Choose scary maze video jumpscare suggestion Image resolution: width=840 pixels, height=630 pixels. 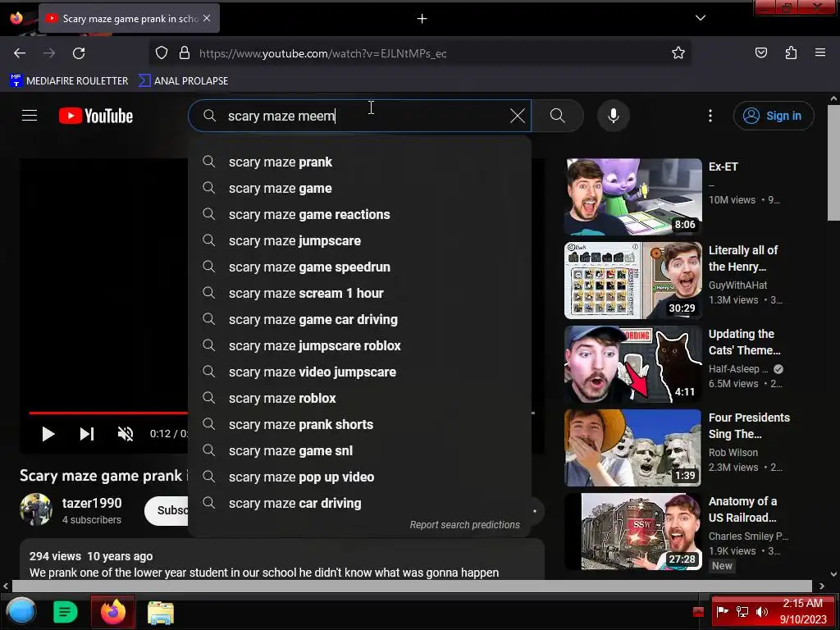pyautogui.click(x=359, y=372)
